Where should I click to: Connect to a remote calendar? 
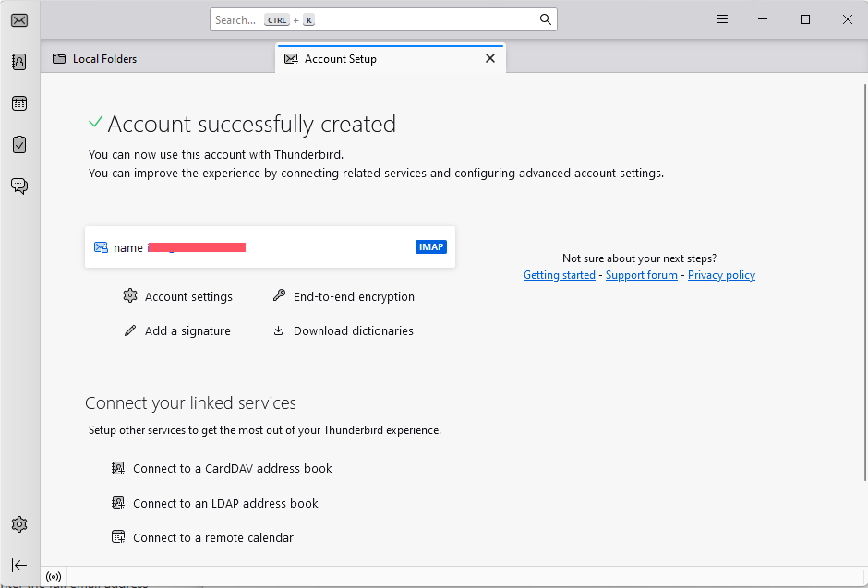[212, 537]
